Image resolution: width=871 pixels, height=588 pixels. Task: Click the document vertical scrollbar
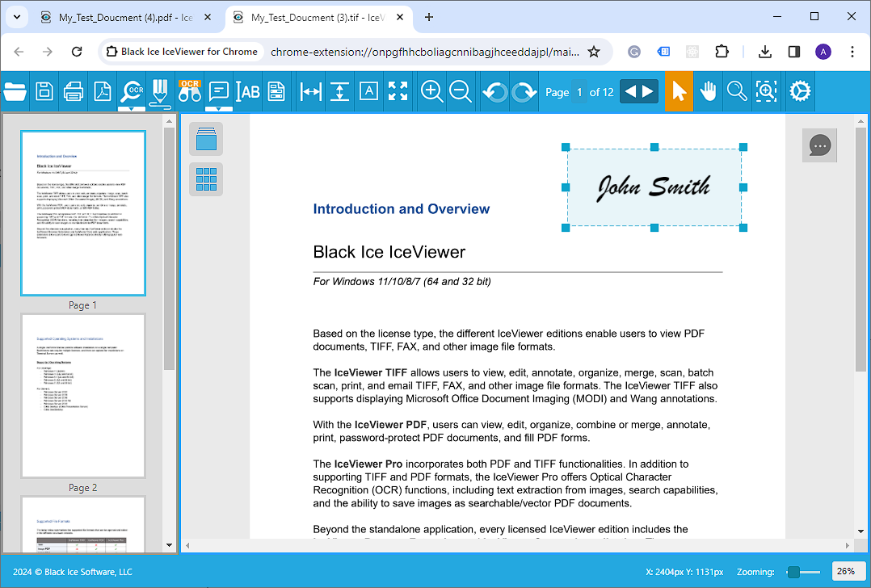coord(860,250)
